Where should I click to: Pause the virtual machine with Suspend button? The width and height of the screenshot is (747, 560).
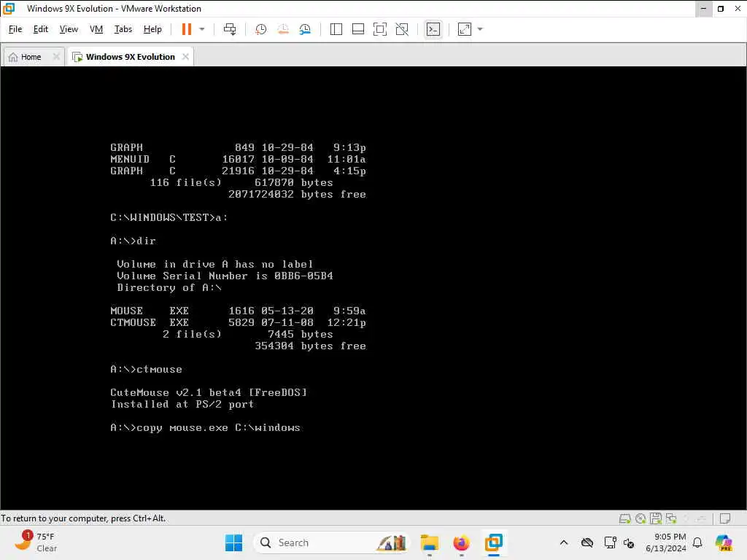click(186, 29)
